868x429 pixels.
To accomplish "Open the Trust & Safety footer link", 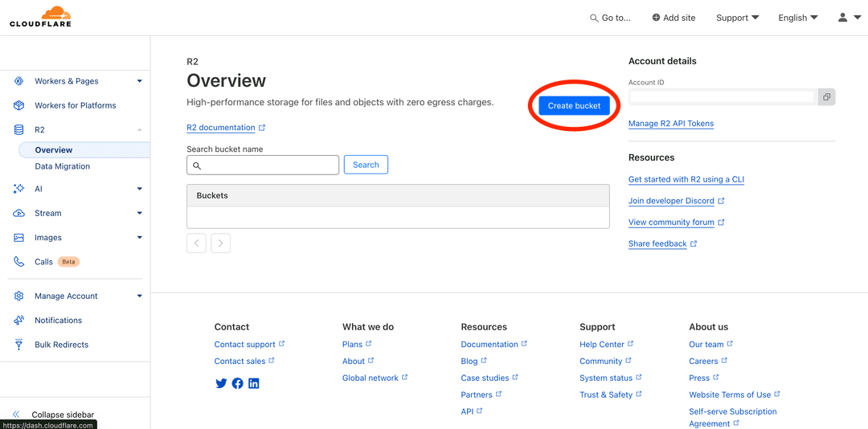I will pyautogui.click(x=606, y=394).
